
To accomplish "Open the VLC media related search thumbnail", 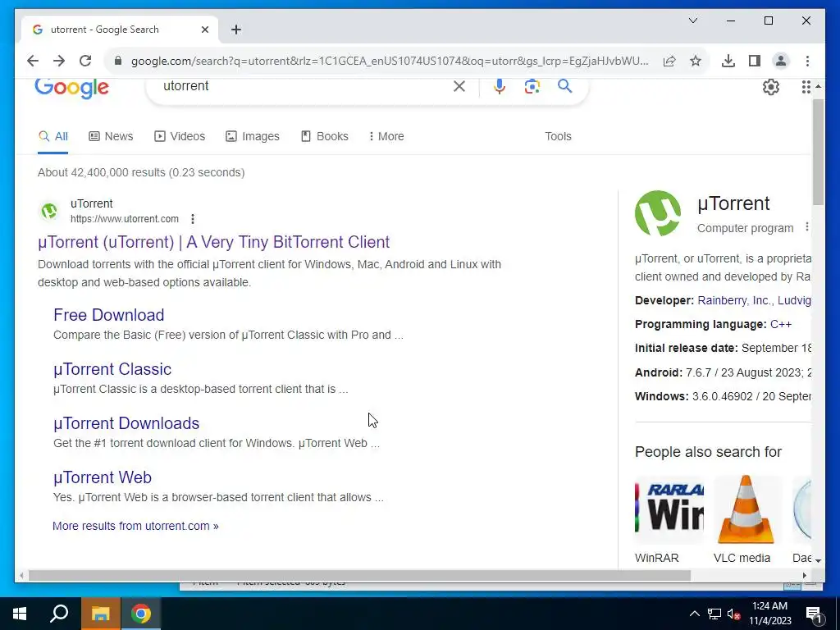I will click(x=746, y=510).
